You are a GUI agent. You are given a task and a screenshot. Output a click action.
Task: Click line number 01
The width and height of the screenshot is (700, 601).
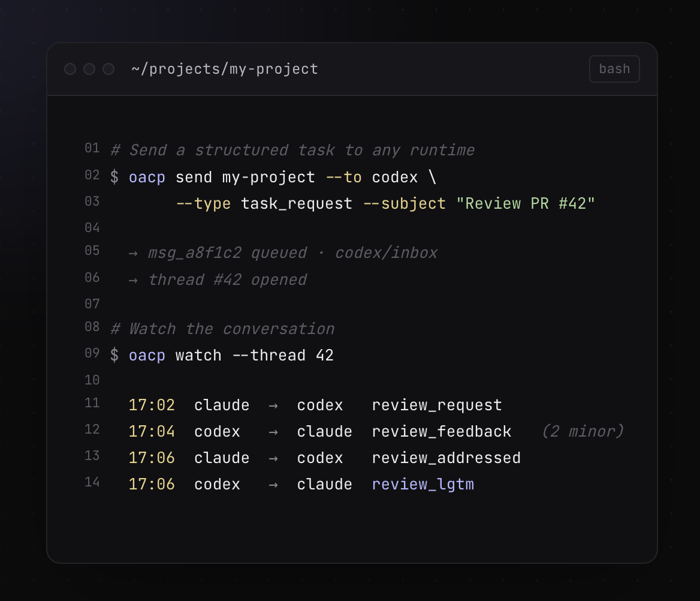92,148
